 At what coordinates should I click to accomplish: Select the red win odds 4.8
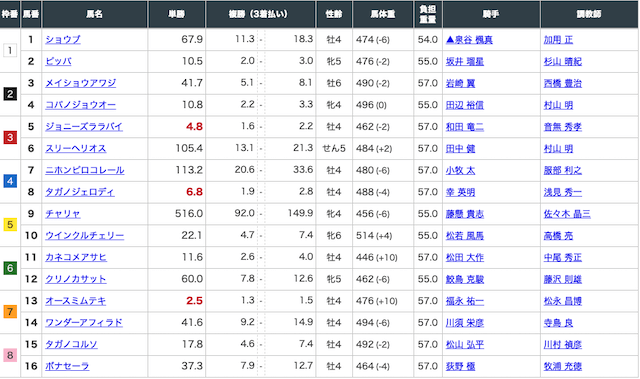point(194,126)
